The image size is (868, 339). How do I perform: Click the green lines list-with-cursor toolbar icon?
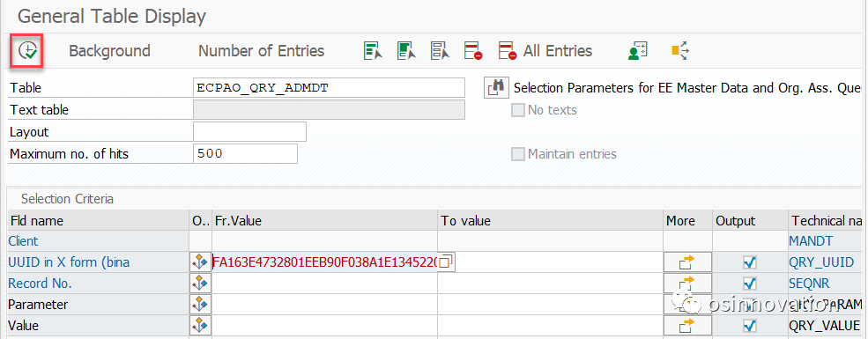point(373,51)
